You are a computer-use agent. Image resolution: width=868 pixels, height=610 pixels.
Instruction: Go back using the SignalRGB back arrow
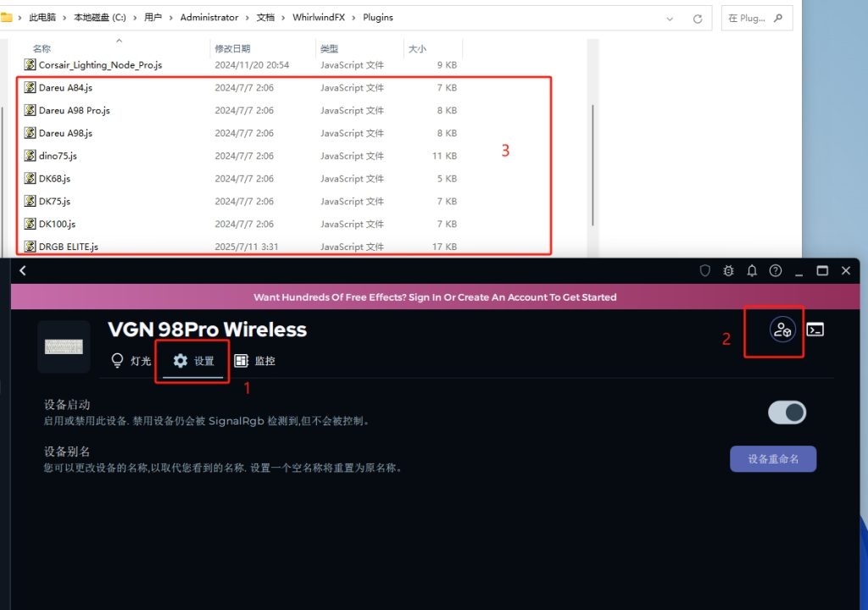tap(23, 270)
